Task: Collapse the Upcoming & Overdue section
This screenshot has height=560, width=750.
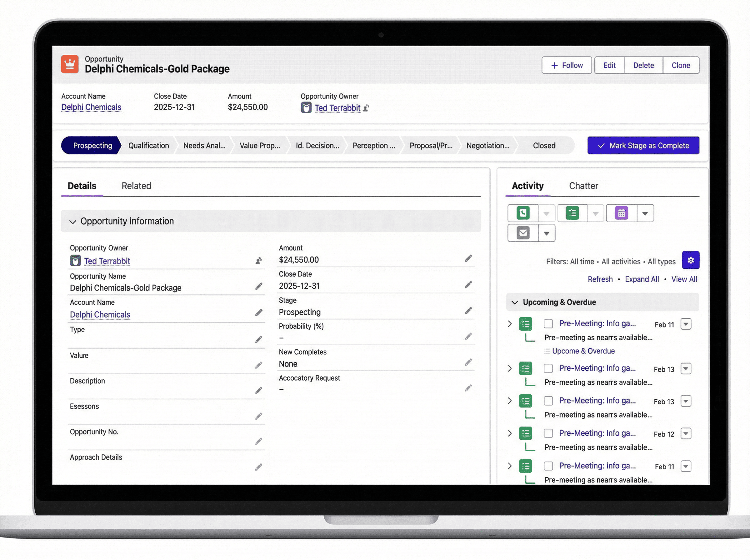Action: pos(514,302)
